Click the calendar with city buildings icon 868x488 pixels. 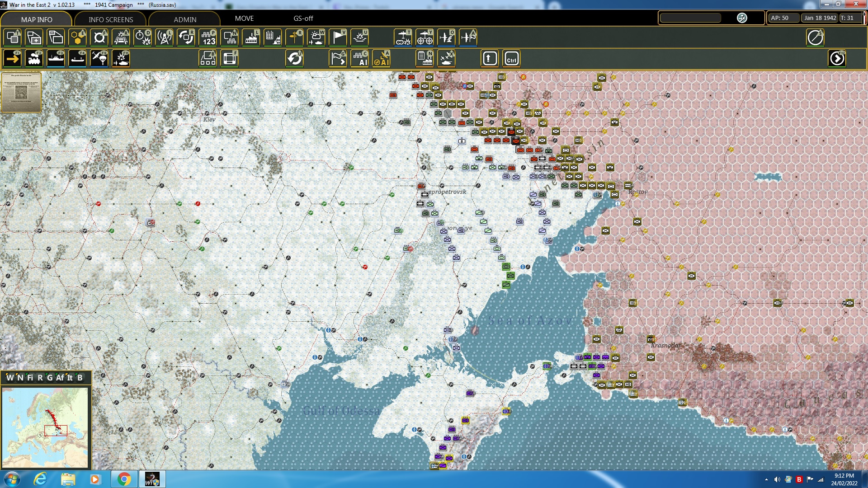tap(273, 38)
